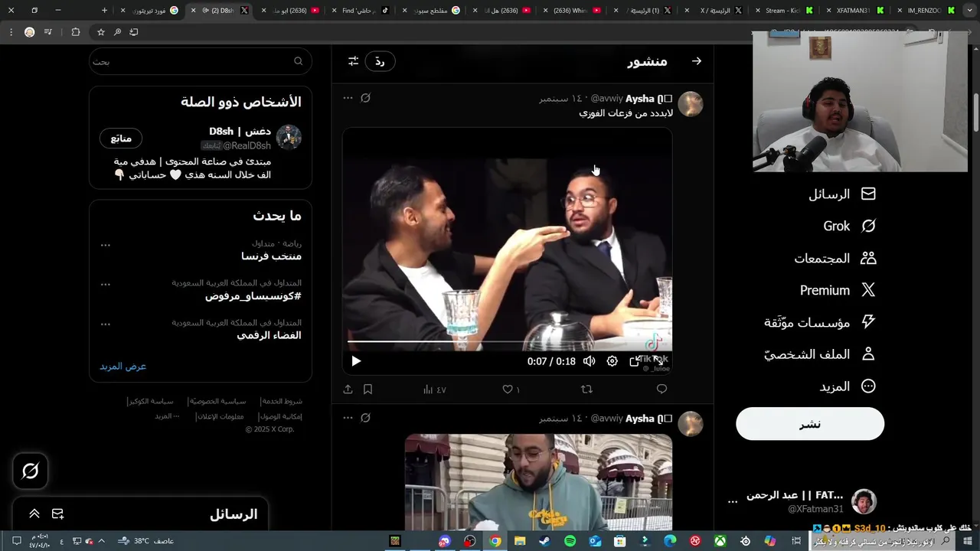Expand the الرسائل messages drawer
The width and height of the screenshot is (980, 551).
click(34, 514)
